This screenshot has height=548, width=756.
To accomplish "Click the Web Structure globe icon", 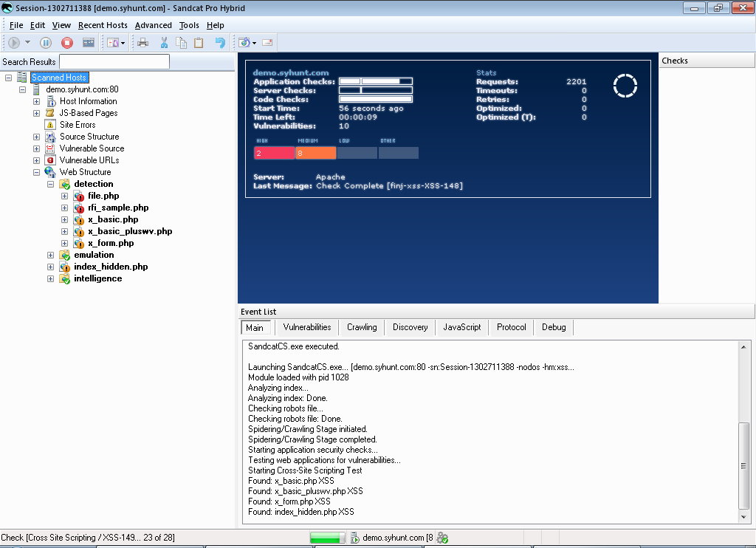I will pos(50,172).
